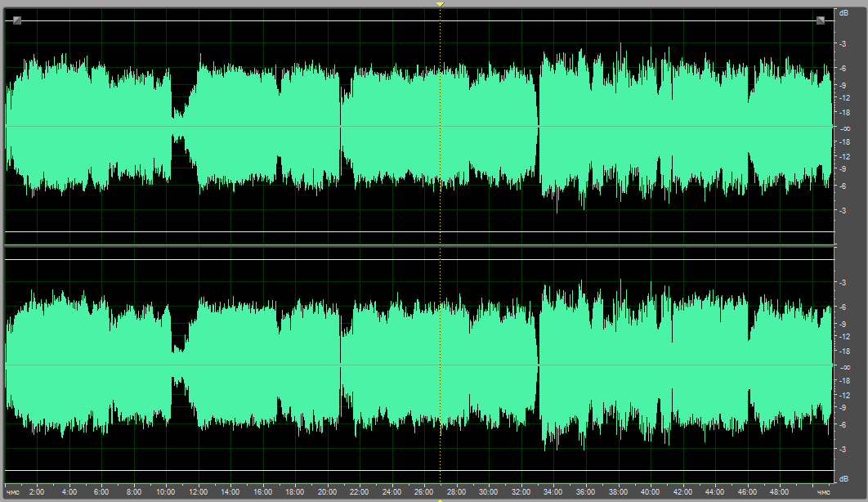Click the quiet gap near 11:00 in top channel
This screenshot has width=868, height=502.
coord(178,127)
